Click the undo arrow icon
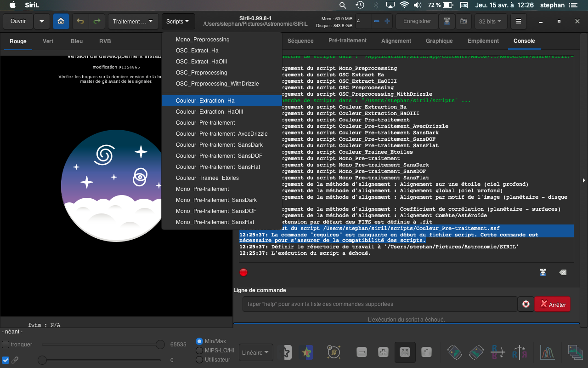 coord(80,21)
